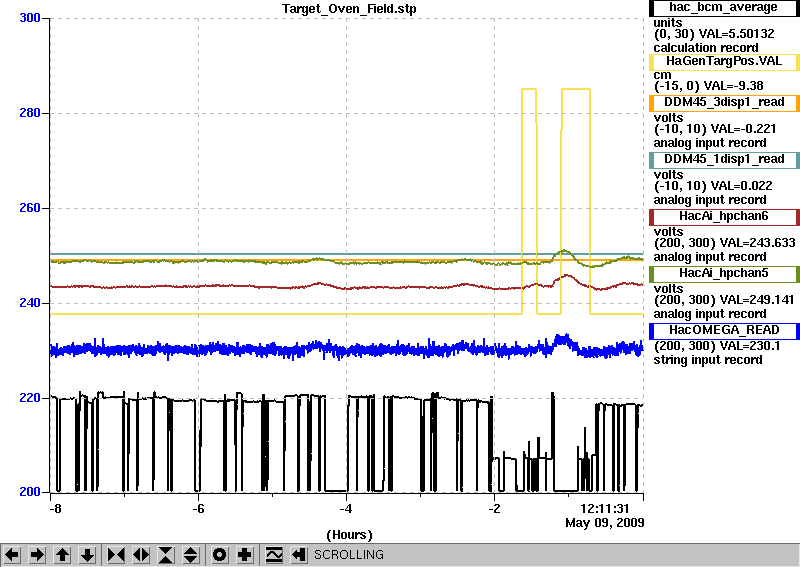Screen dimensions: 800x567
Task: Click the VAL=5.50132 readout
Action: coord(736,34)
